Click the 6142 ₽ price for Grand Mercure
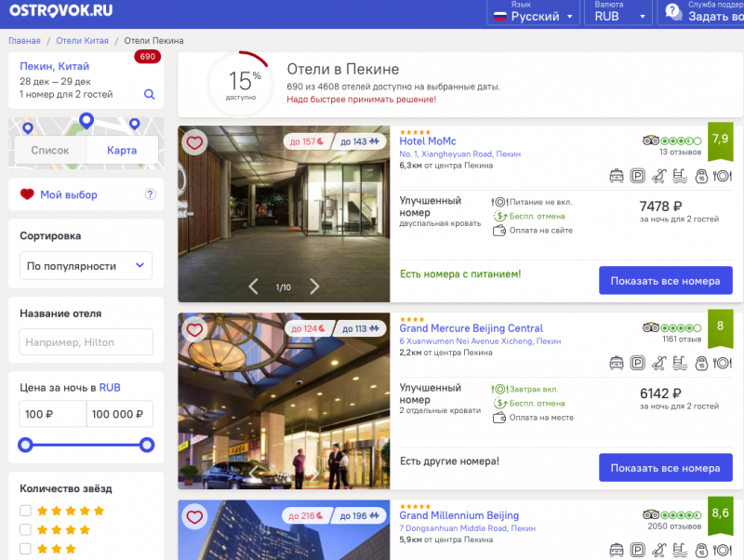This screenshot has width=744, height=560. 660,393
